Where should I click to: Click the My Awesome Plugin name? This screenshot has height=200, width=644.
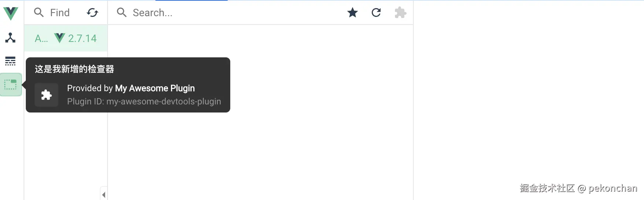pyautogui.click(x=155, y=88)
